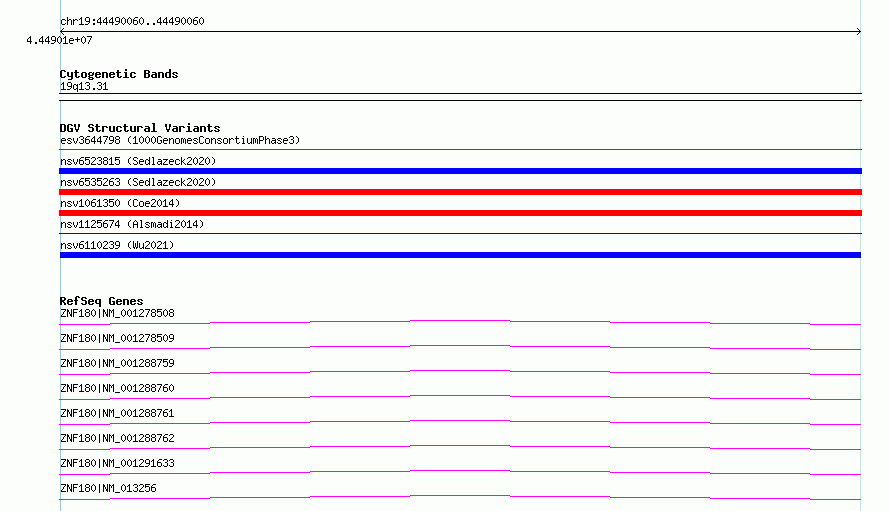
Task: Open transcript ZNF180|NM_001278508 label
Action: click(117, 313)
